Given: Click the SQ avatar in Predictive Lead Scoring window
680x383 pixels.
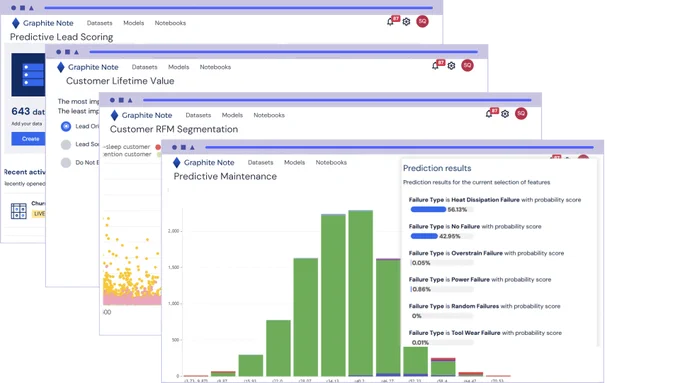Looking at the screenshot, I should pos(422,21).
